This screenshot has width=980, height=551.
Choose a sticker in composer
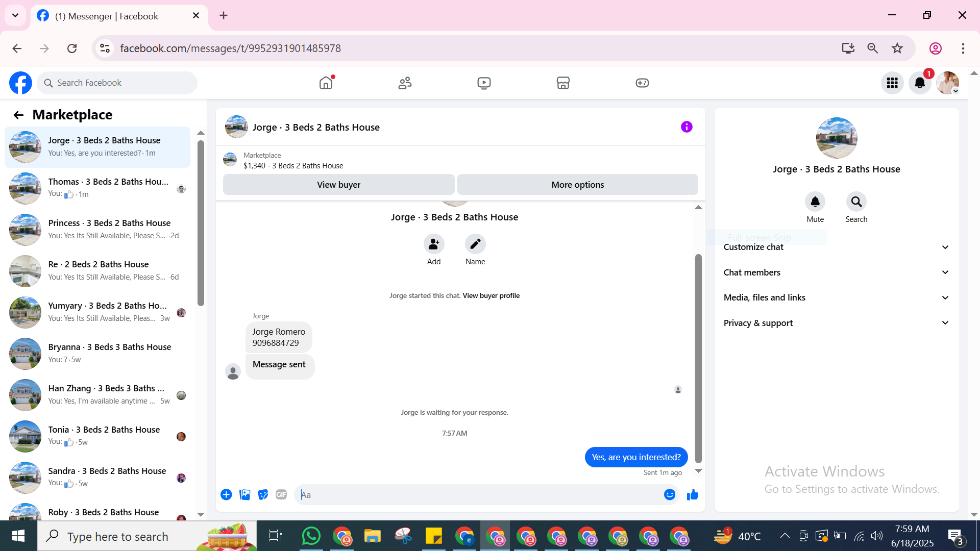tap(263, 494)
